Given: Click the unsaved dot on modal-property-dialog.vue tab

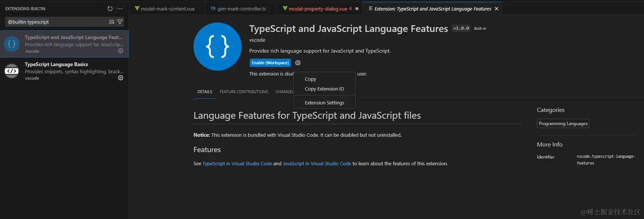Looking at the screenshot, I should pyautogui.click(x=357, y=9).
